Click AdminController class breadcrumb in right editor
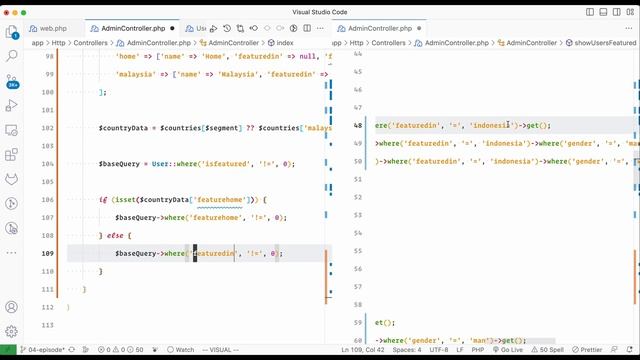 pos(527,43)
